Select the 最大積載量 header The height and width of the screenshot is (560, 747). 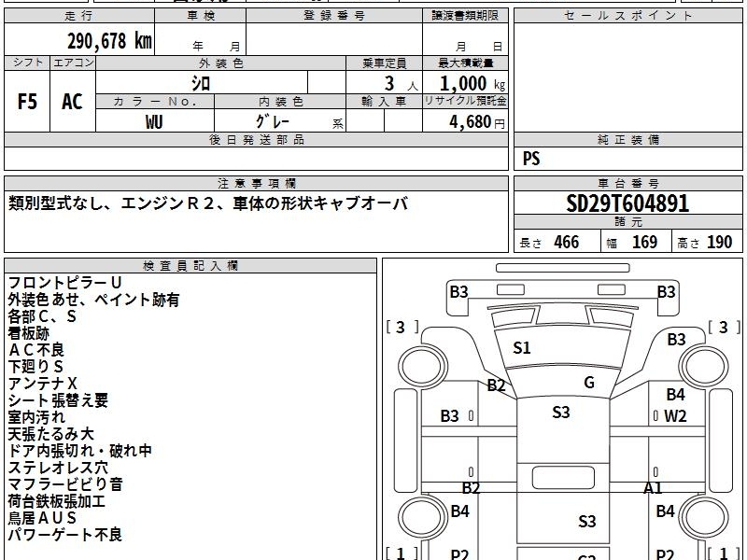pos(465,63)
